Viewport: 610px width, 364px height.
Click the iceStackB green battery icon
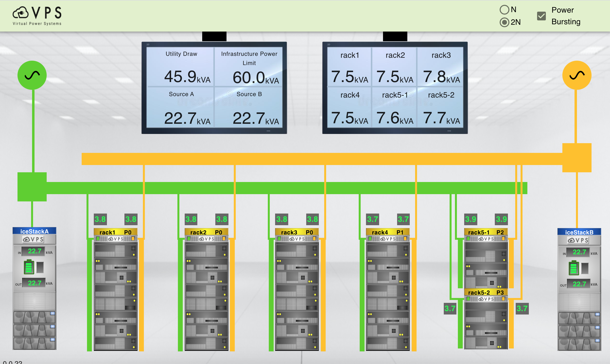pyautogui.click(x=574, y=268)
